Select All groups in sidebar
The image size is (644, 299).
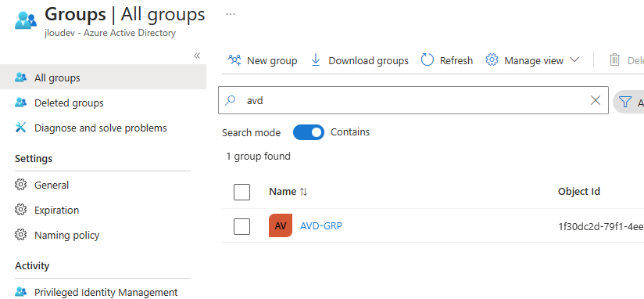[103, 77]
